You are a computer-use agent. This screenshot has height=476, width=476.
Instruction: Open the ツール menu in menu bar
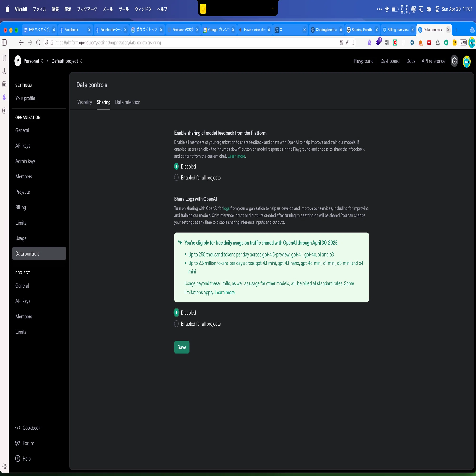coord(124,9)
